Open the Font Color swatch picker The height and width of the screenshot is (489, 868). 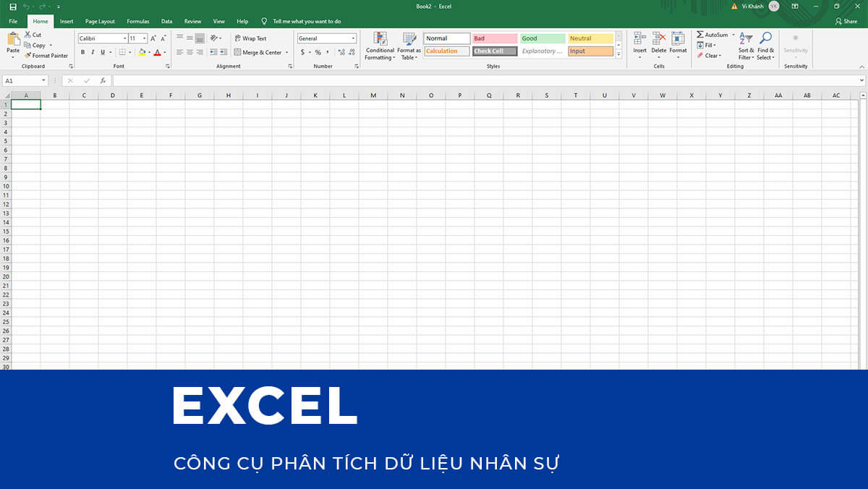[158, 52]
